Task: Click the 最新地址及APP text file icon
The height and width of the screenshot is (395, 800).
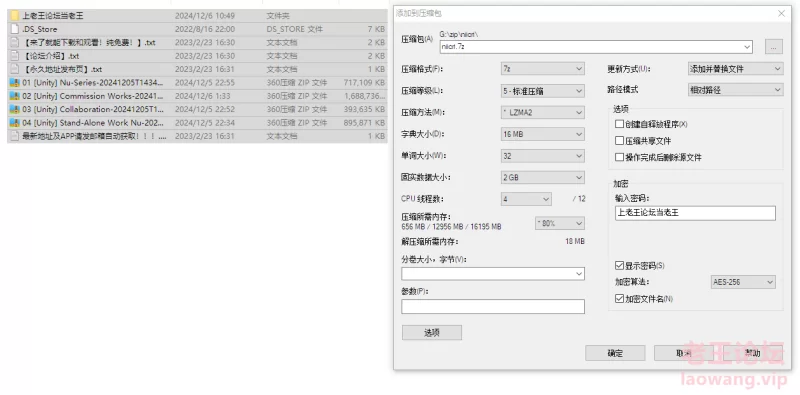Action: click(15, 136)
